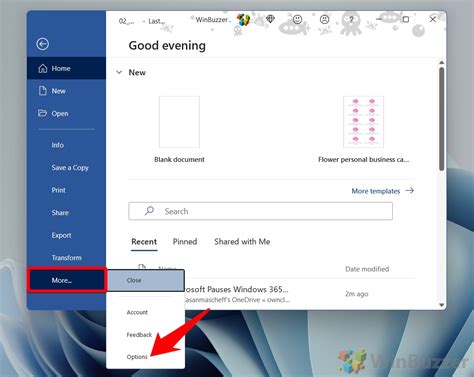Viewport: 474px width, 377px height.
Task: Click the scrollbar down arrow
Action: tap(442, 305)
